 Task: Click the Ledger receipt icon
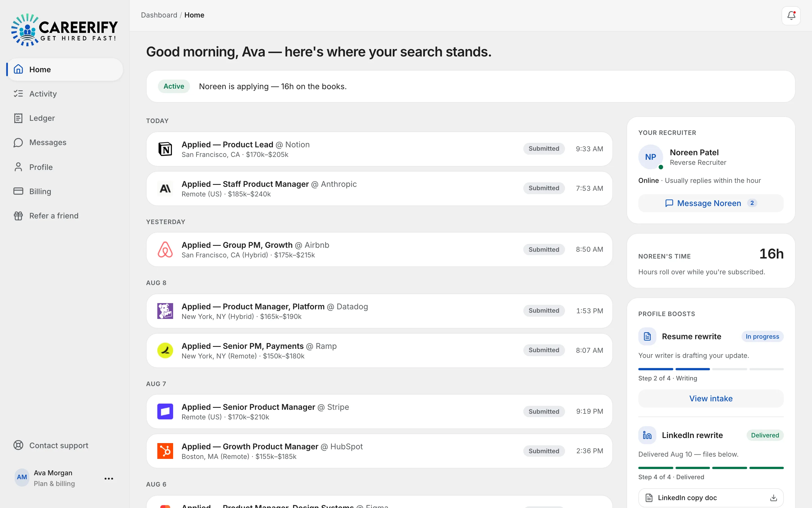pyautogui.click(x=18, y=118)
